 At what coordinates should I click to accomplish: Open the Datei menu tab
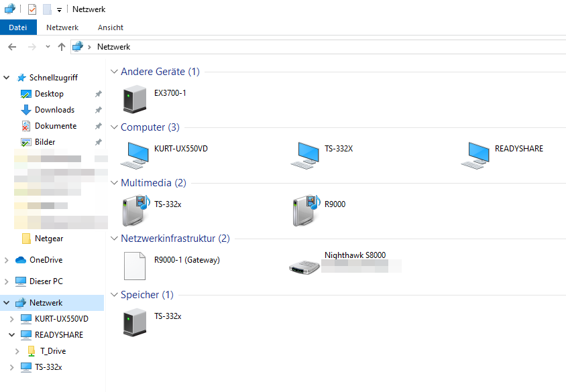pyautogui.click(x=18, y=27)
